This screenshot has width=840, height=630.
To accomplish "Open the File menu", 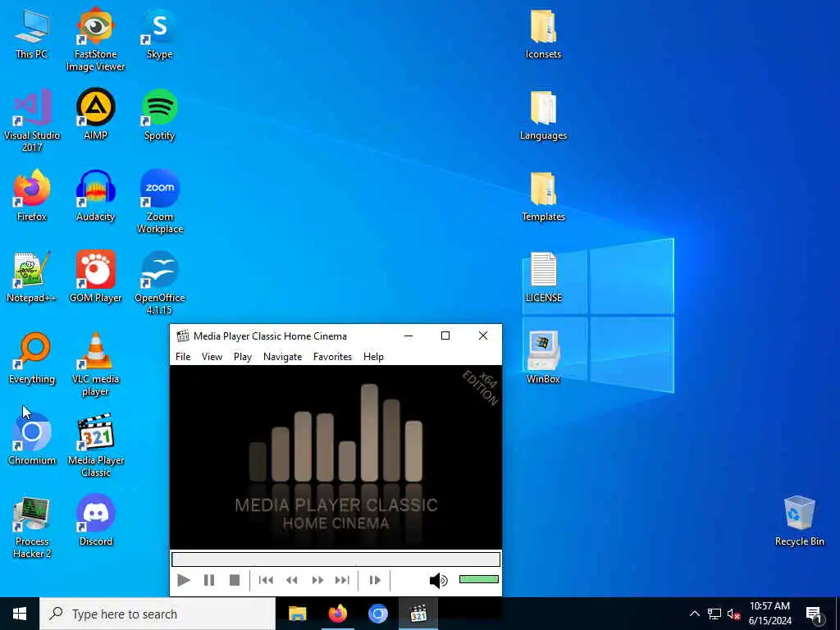I will tap(183, 357).
